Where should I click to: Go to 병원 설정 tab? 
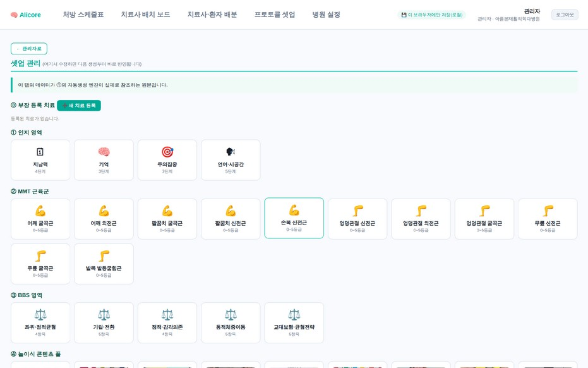click(327, 15)
